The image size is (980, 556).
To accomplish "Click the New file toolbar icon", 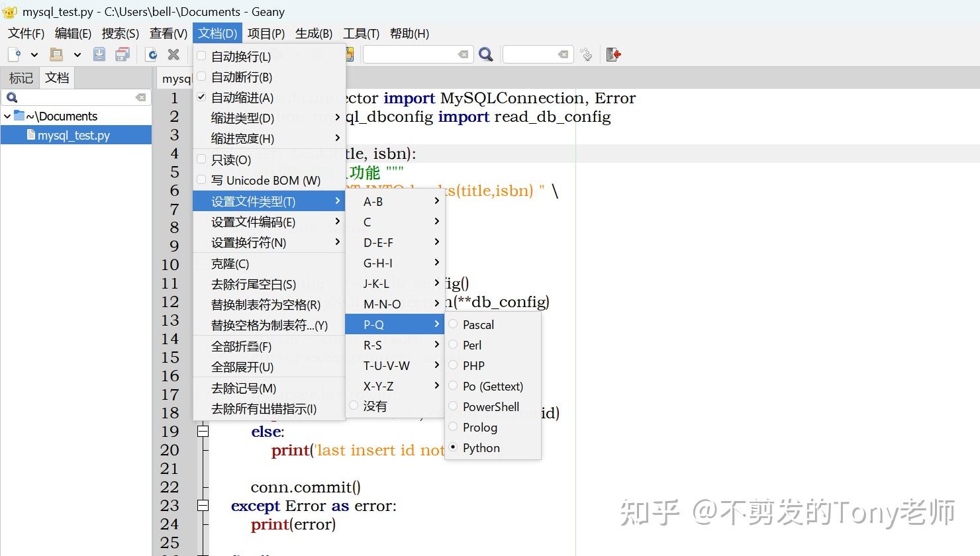I will tap(15, 54).
